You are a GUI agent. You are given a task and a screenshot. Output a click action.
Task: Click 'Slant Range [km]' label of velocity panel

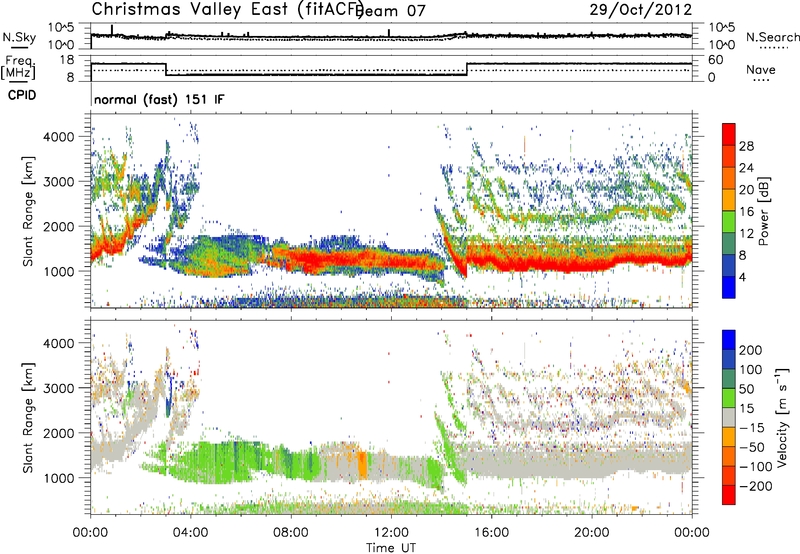pos(28,417)
